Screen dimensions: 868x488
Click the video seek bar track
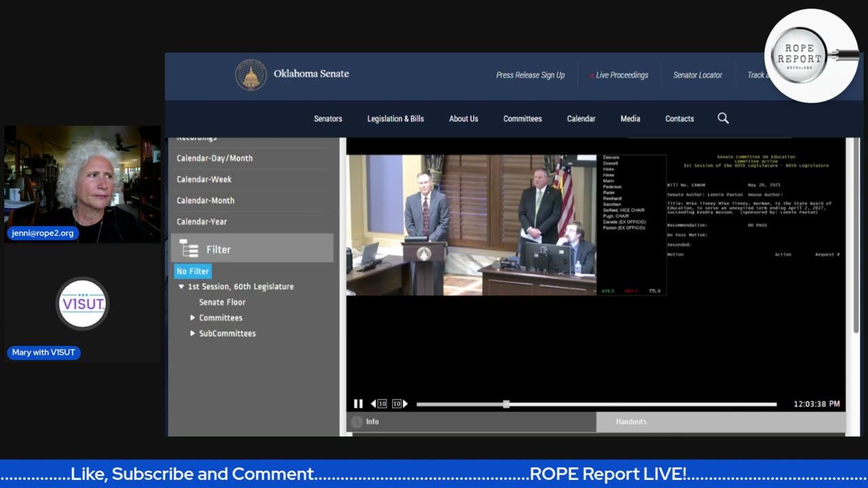[x=596, y=404]
